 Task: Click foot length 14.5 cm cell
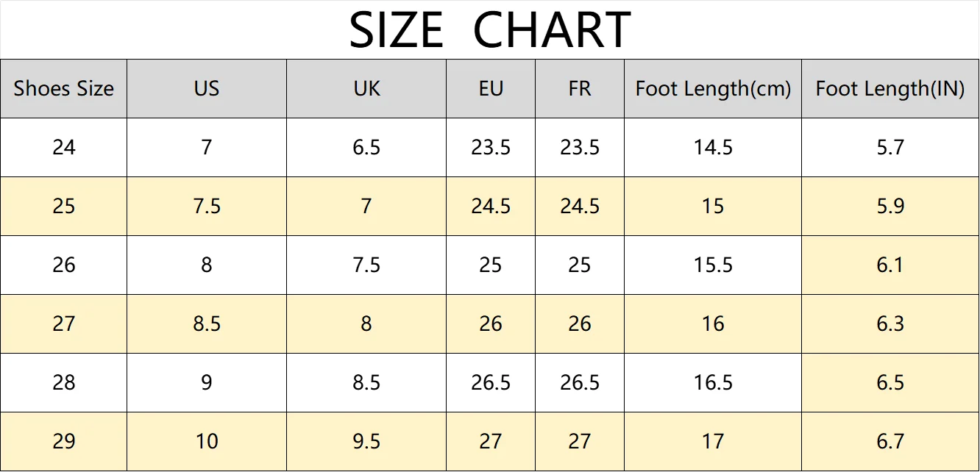point(713,148)
